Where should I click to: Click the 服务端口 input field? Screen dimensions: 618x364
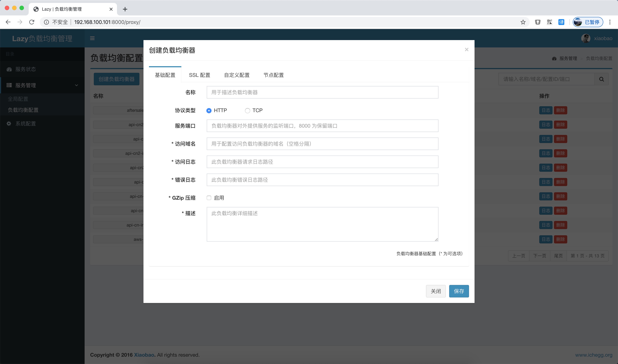322,126
